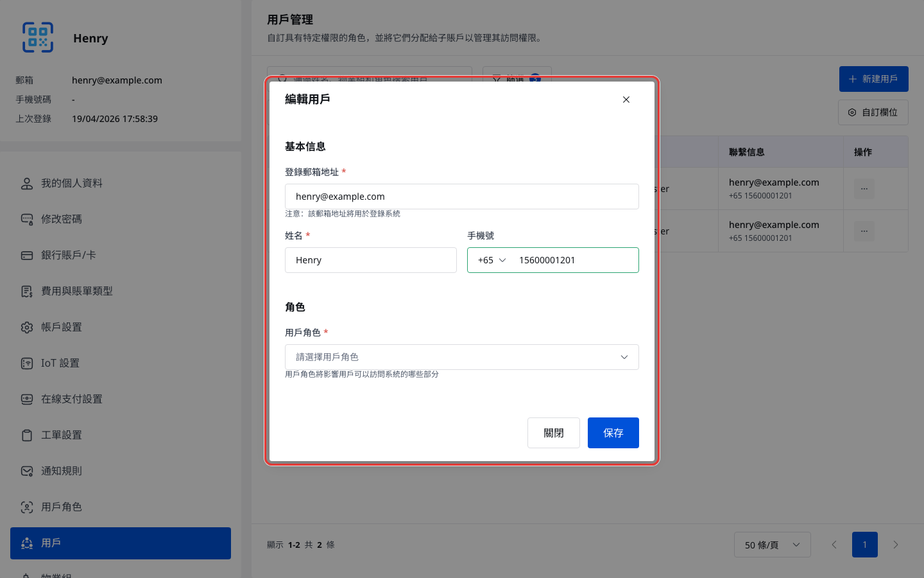
Task: Click the 姓名 name field with Henry
Action: point(371,260)
